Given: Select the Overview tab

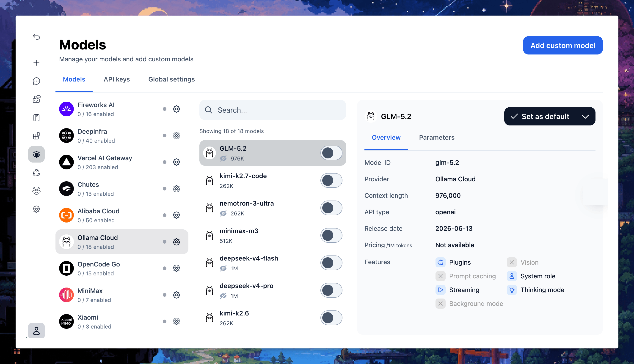Looking at the screenshot, I should (386, 138).
